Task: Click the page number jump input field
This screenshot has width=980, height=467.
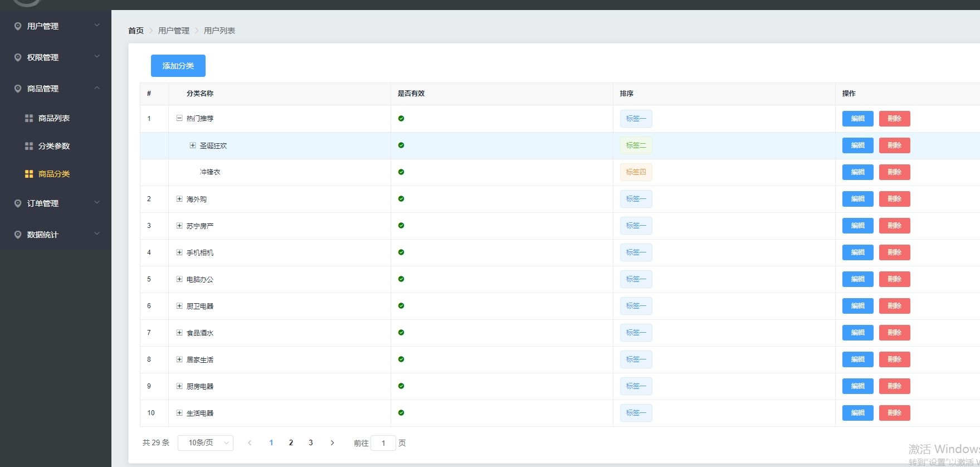Action: [x=383, y=443]
